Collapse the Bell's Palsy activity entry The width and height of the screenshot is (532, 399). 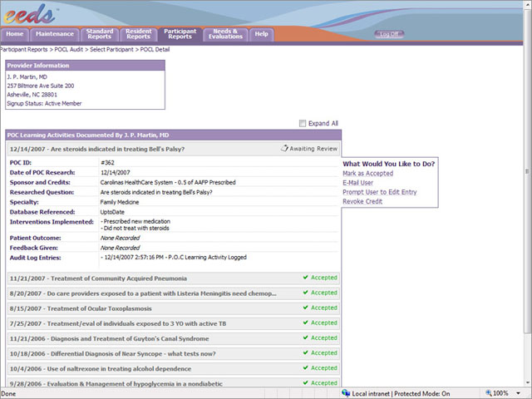tap(174, 149)
